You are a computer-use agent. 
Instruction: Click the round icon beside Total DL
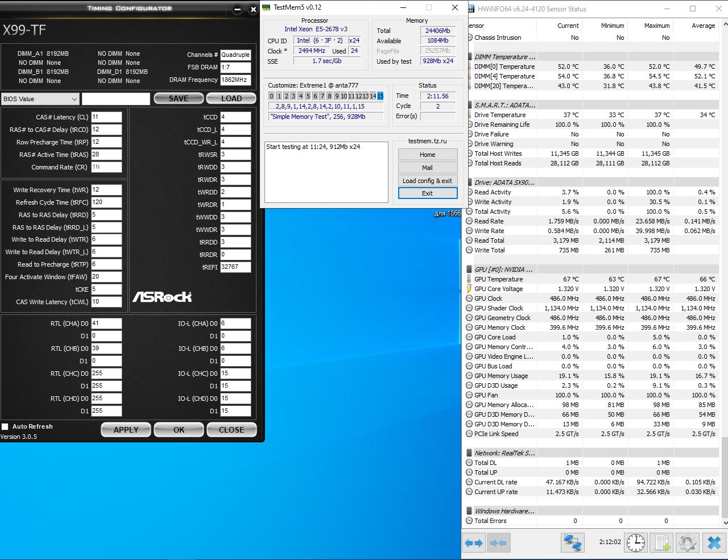[469, 463]
